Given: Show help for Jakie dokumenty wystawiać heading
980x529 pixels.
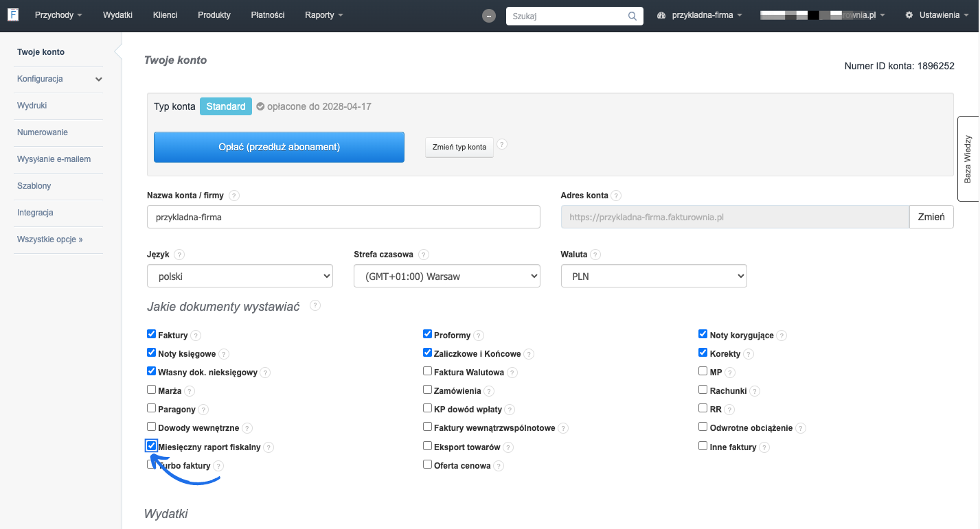Looking at the screenshot, I should click(315, 305).
